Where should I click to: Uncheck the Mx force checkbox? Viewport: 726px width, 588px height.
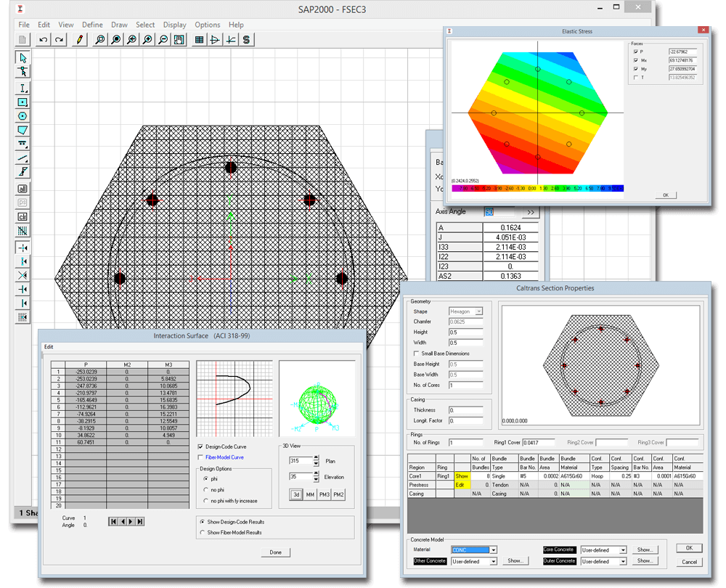click(636, 60)
